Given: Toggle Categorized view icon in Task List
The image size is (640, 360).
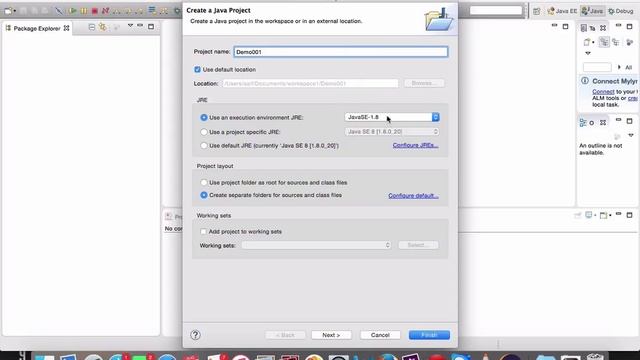Looking at the screenshot, I should coord(604,42).
